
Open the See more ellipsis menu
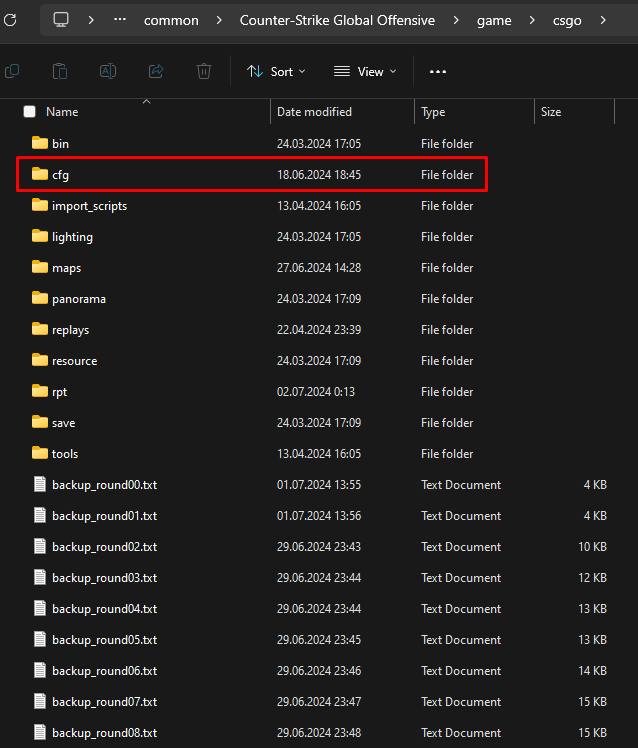[x=438, y=72]
